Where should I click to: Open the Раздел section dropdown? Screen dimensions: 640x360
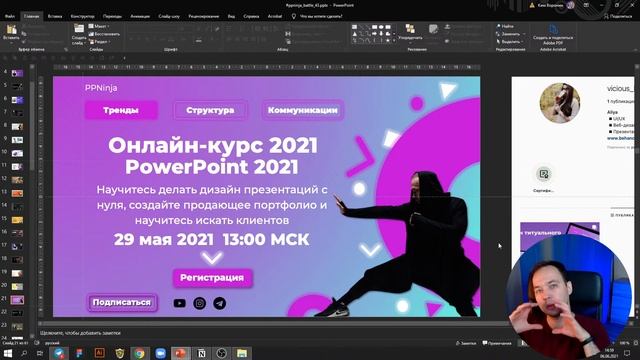99,42
